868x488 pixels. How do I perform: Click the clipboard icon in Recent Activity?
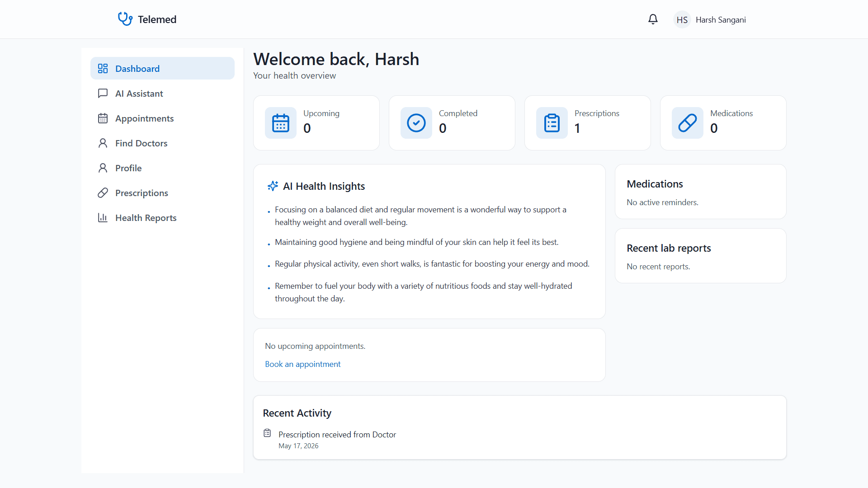click(x=267, y=433)
